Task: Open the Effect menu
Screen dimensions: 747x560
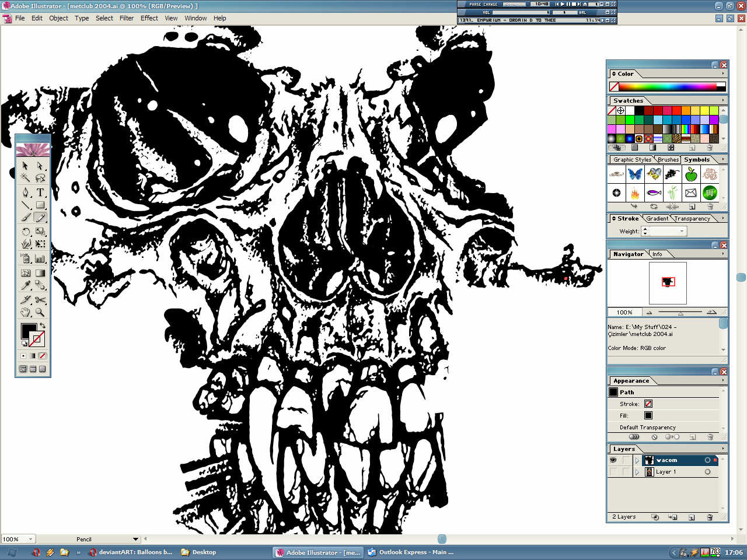Action: click(149, 18)
